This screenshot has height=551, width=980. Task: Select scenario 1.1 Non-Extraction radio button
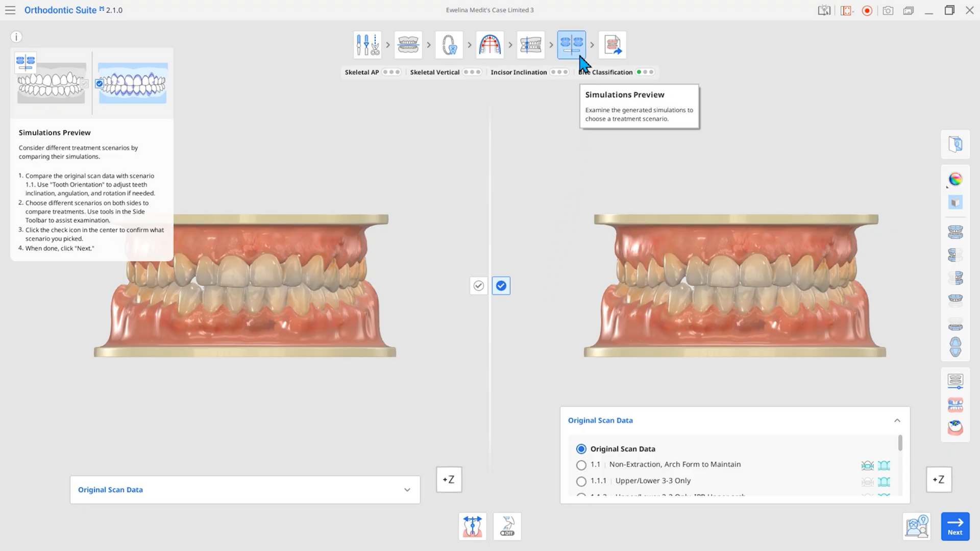point(581,465)
